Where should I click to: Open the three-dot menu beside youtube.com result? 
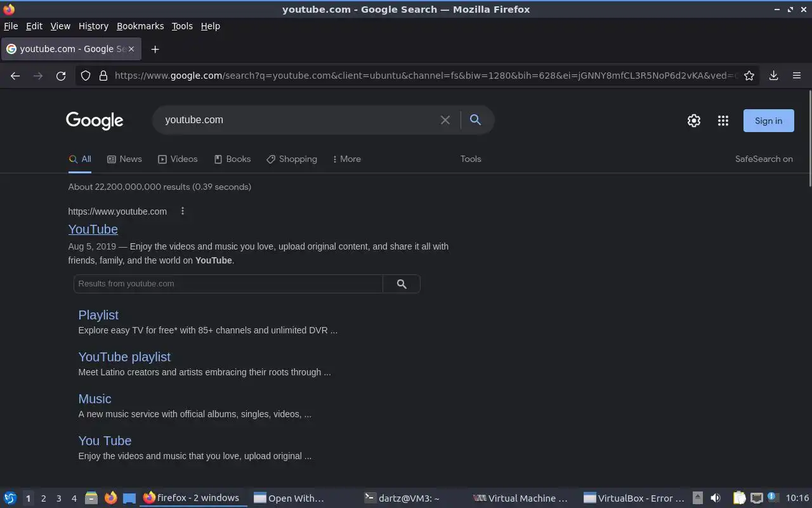coord(183,211)
